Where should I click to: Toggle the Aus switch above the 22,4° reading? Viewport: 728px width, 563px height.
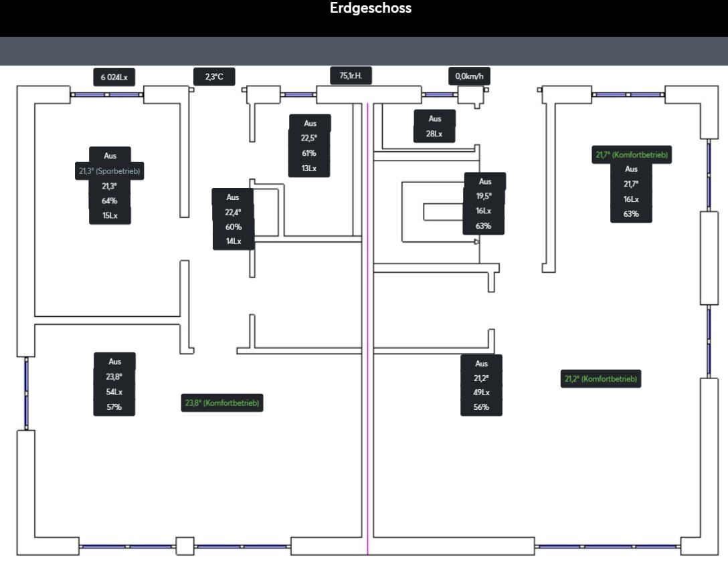coord(233,197)
